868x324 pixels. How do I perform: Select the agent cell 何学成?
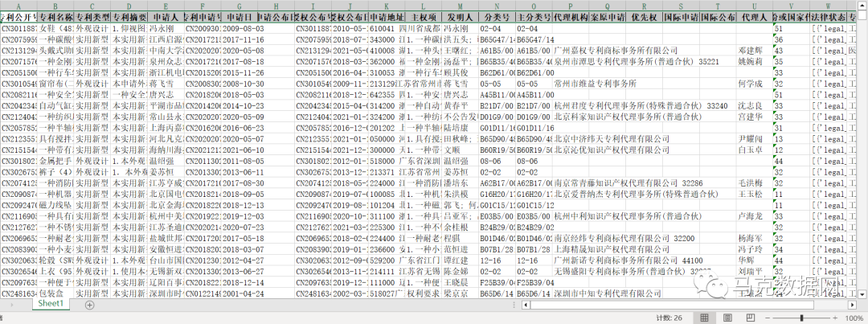click(x=754, y=84)
